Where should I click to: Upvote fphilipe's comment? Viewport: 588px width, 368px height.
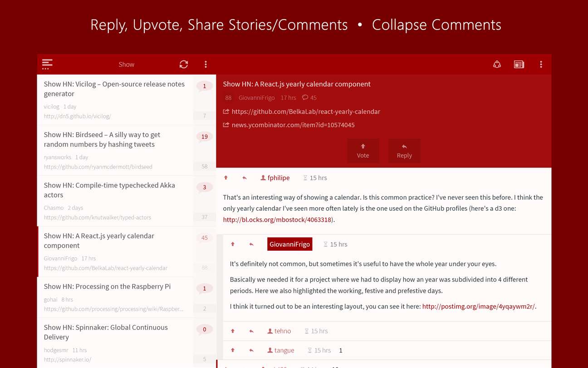pos(226,178)
